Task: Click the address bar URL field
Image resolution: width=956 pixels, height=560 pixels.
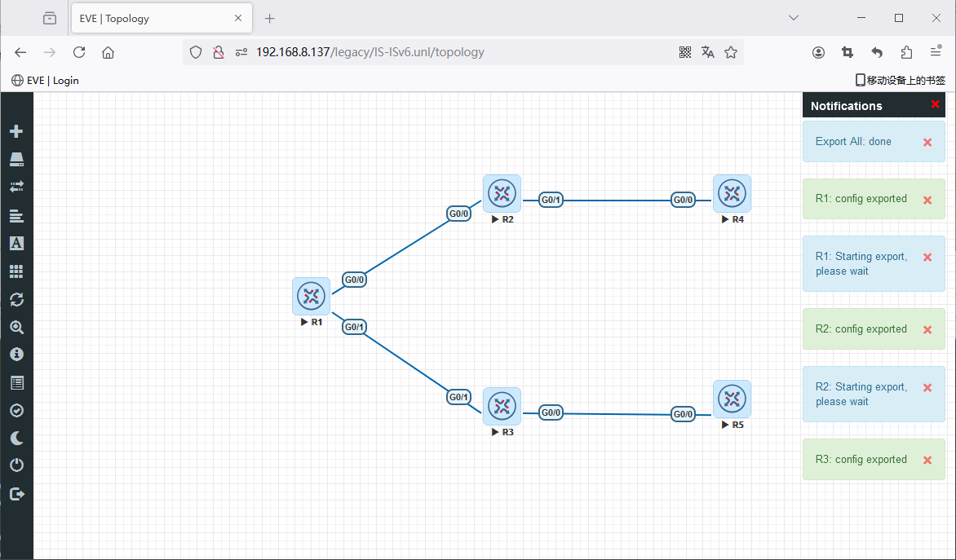Action: click(457, 52)
